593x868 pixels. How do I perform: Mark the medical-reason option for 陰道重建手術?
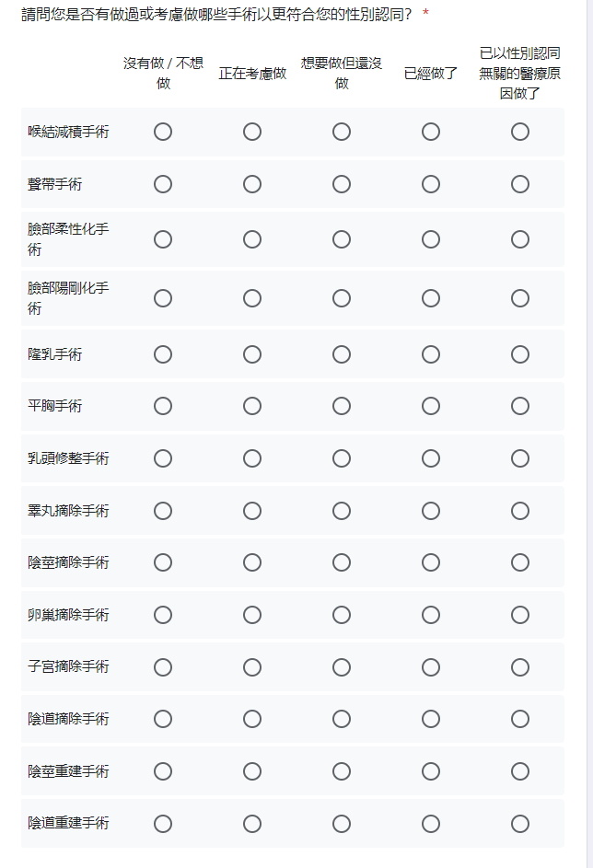pyautogui.click(x=520, y=824)
